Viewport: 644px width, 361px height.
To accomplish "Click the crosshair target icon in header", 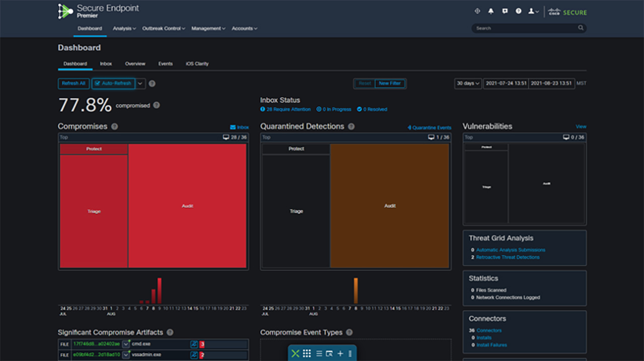I will tap(477, 11).
